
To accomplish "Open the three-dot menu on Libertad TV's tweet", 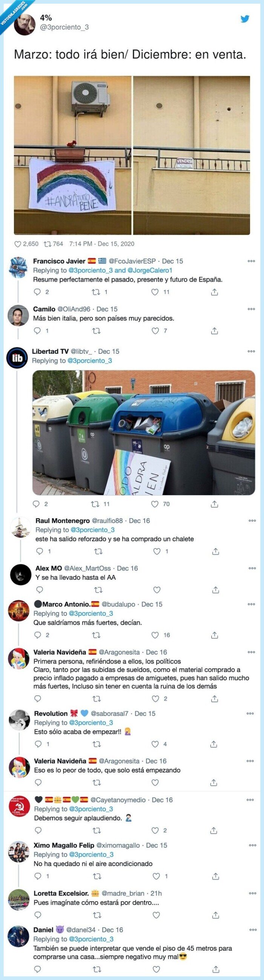I will click(x=251, y=352).
